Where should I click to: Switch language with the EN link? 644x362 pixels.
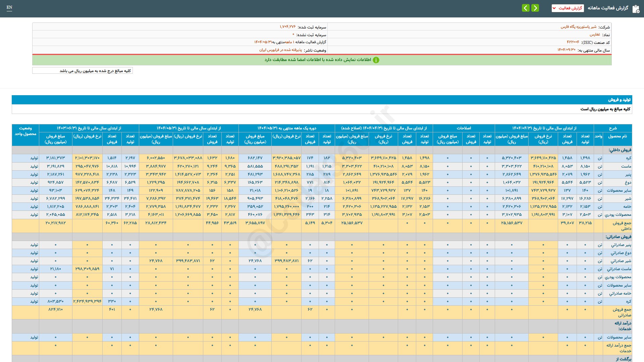[9, 7]
